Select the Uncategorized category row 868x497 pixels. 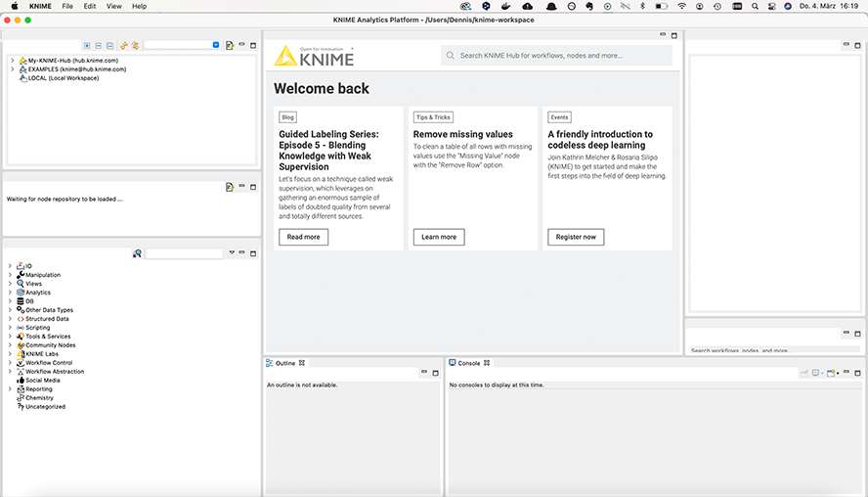tap(41, 407)
